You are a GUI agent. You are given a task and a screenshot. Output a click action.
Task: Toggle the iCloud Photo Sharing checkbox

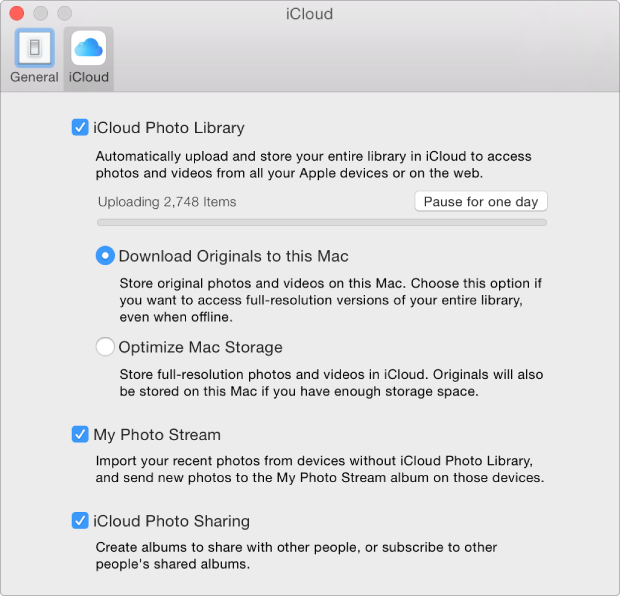80,521
